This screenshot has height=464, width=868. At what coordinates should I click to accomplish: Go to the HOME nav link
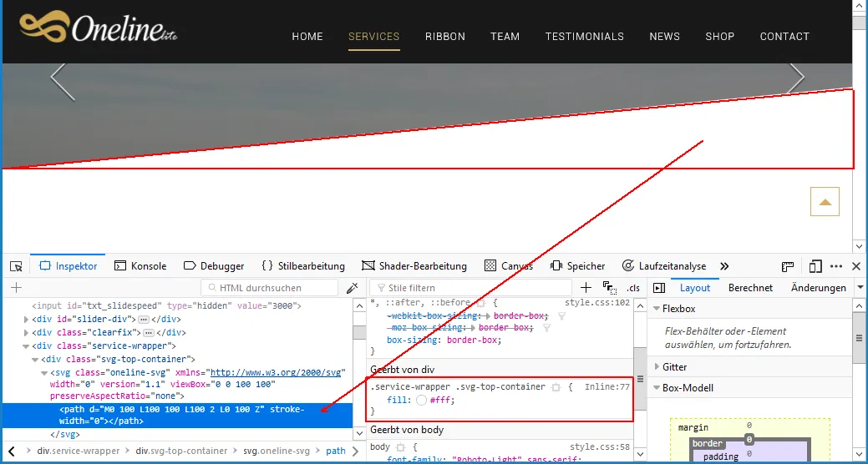click(307, 37)
